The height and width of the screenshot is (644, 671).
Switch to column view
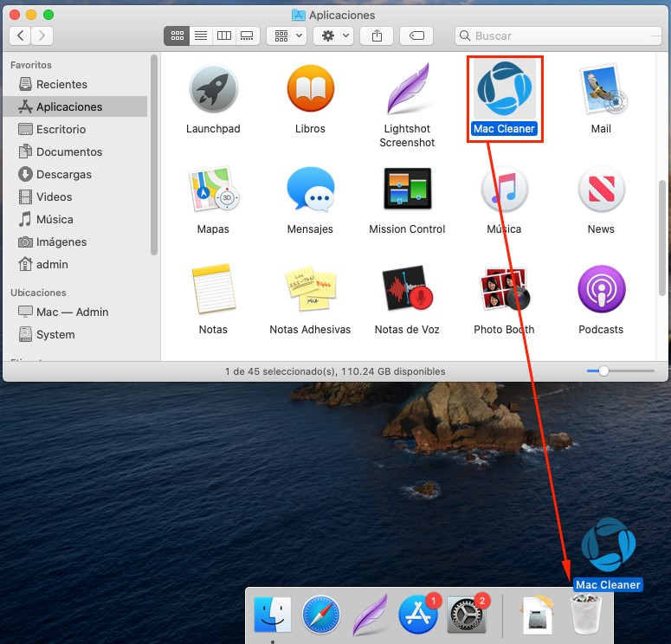(x=223, y=35)
